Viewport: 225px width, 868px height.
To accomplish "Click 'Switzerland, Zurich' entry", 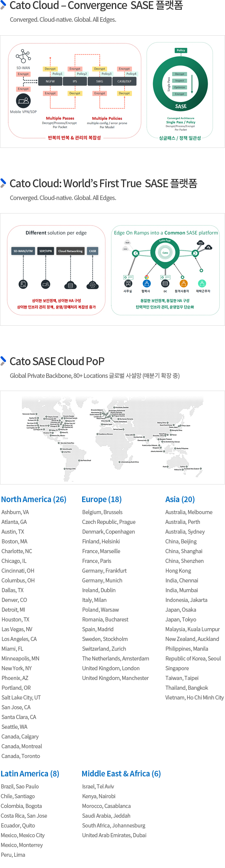I will coord(104,649).
